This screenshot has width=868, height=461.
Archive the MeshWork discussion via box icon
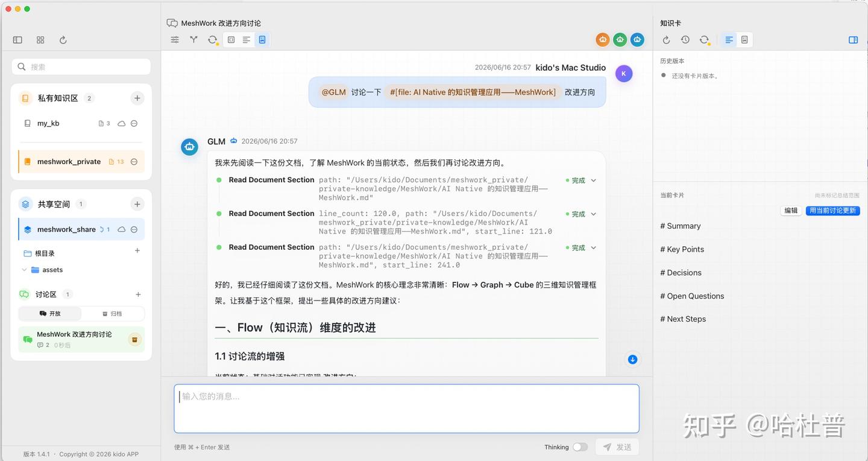click(x=134, y=340)
